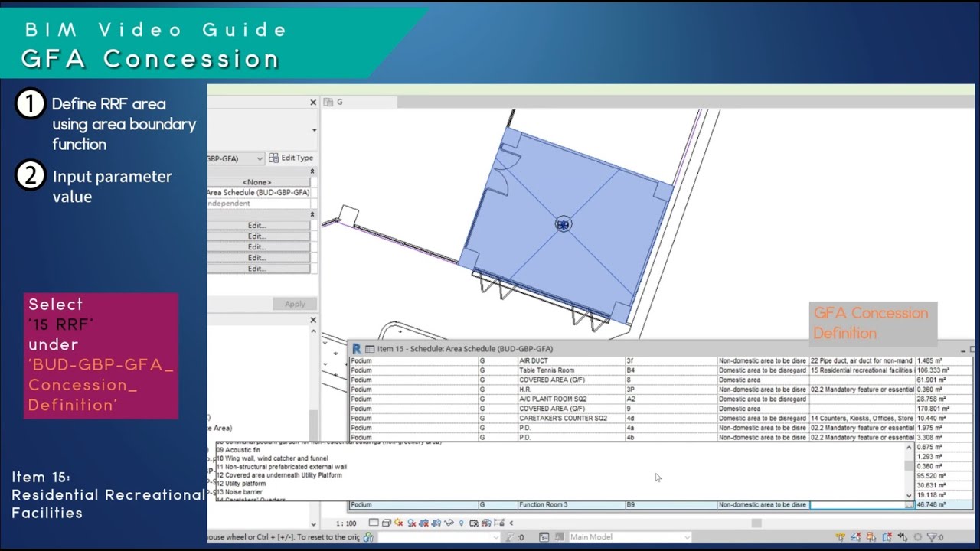Open Temporary Hide/Isolate glasses icon
The height and width of the screenshot is (551, 980).
449,523
